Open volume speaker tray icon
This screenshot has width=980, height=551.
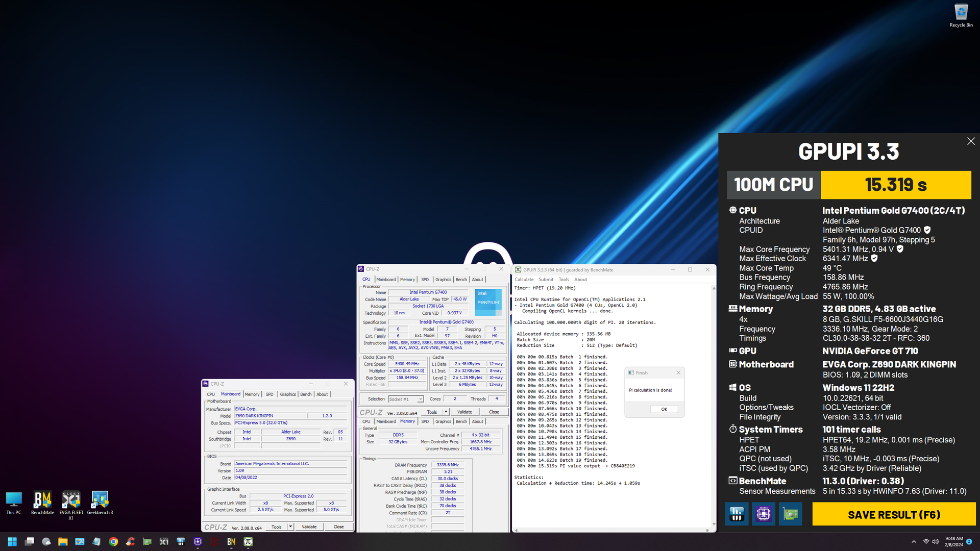click(935, 542)
